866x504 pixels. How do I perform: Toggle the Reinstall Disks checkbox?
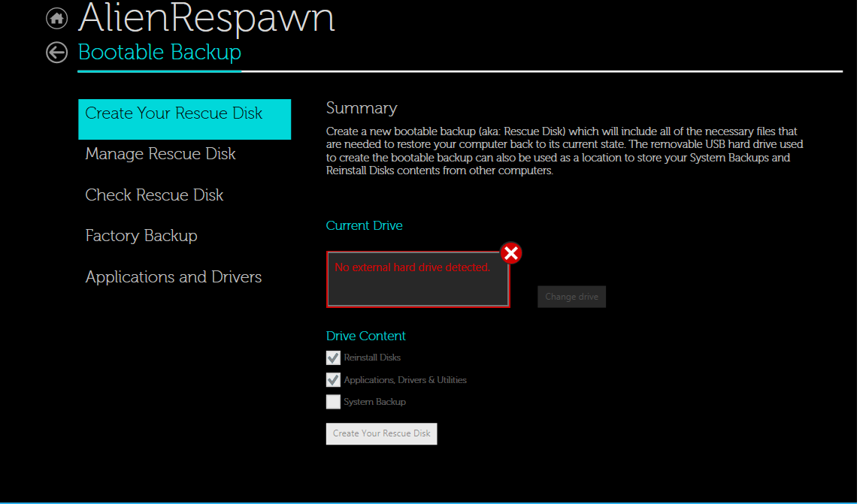pos(333,358)
